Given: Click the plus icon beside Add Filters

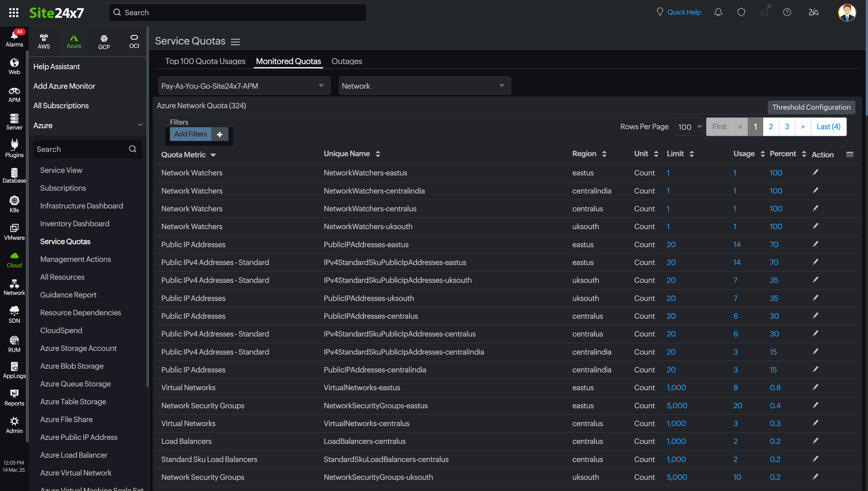Looking at the screenshot, I should pos(220,134).
